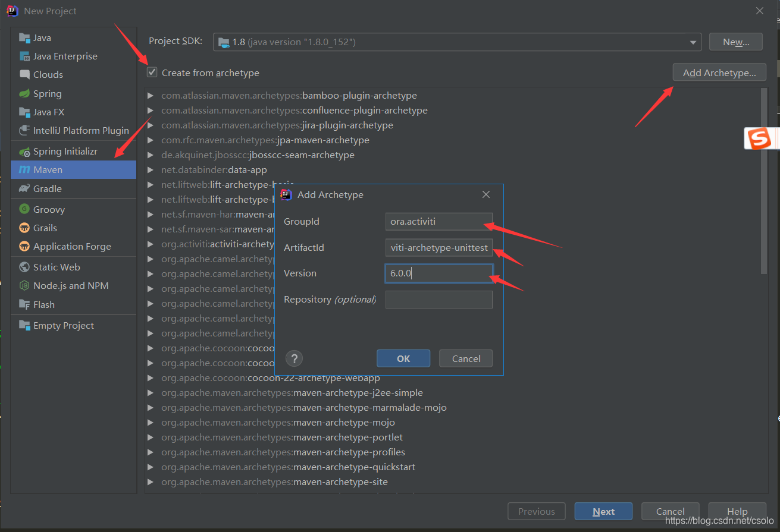Select the Java project type icon
Screen dimensions: 780x532
pos(24,37)
